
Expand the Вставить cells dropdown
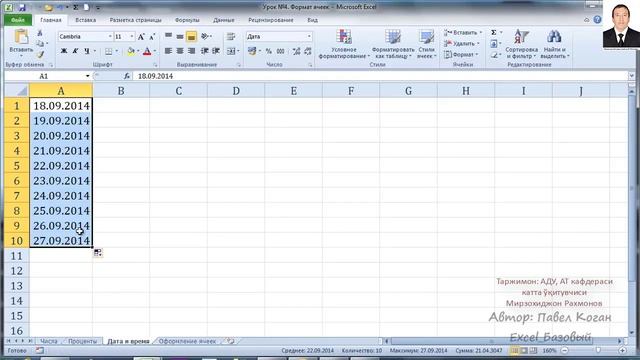coord(481,33)
